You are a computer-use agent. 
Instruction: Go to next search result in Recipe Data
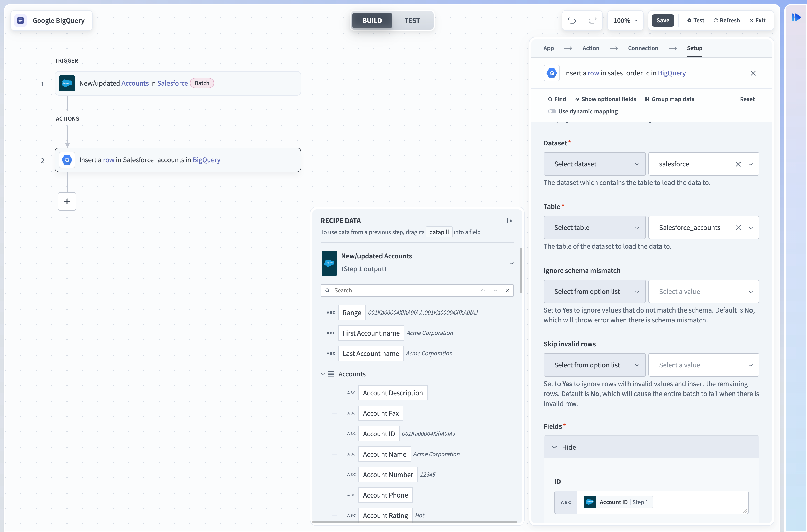pos(495,291)
